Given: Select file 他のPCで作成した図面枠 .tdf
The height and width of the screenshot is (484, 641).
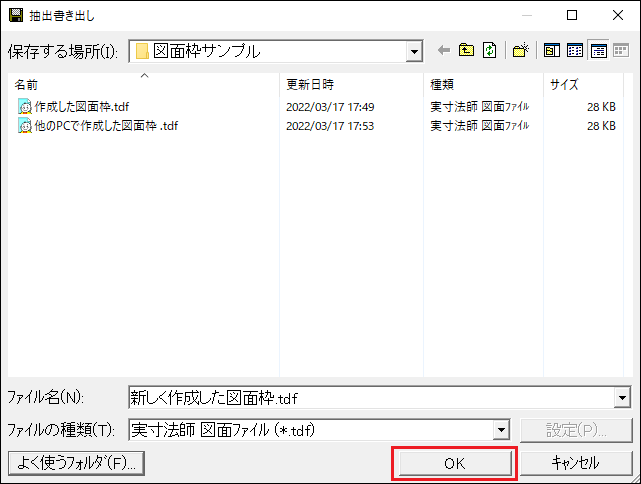Looking at the screenshot, I should 106,125.
